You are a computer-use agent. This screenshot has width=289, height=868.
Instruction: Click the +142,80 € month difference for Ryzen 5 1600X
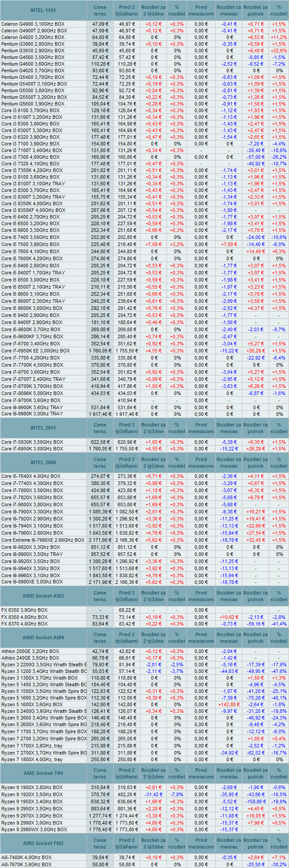tap(229, 704)
